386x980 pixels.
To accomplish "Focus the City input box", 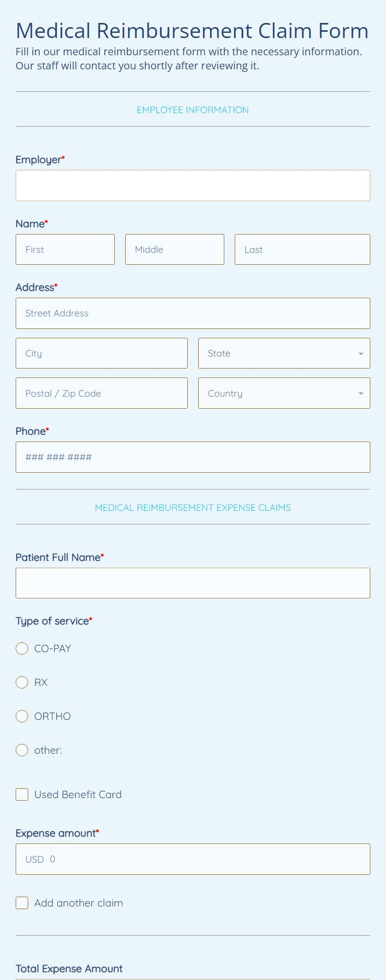I will click(x=101, y=353).
